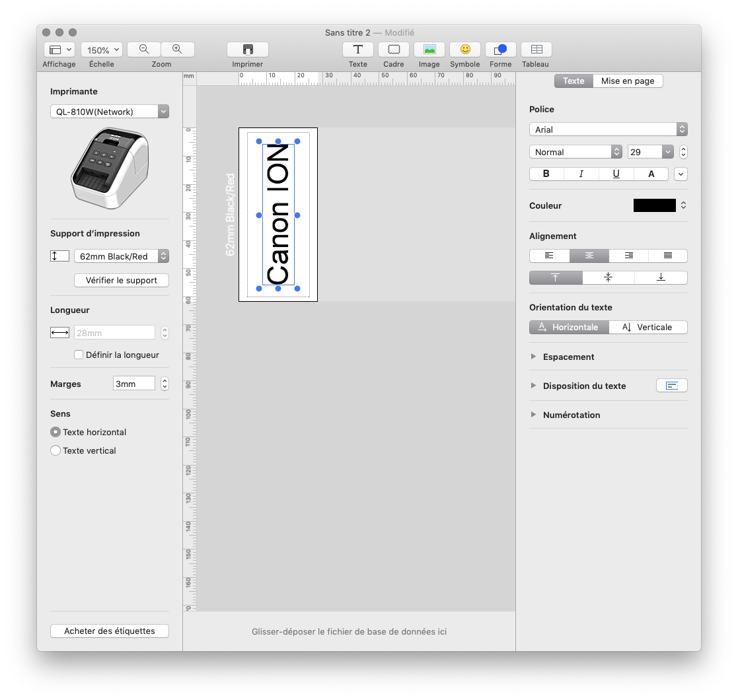The width and height of the screenshot is (738, 700).
Task: Click the Disposition du texte layout icon
Action: pos(672,386)
